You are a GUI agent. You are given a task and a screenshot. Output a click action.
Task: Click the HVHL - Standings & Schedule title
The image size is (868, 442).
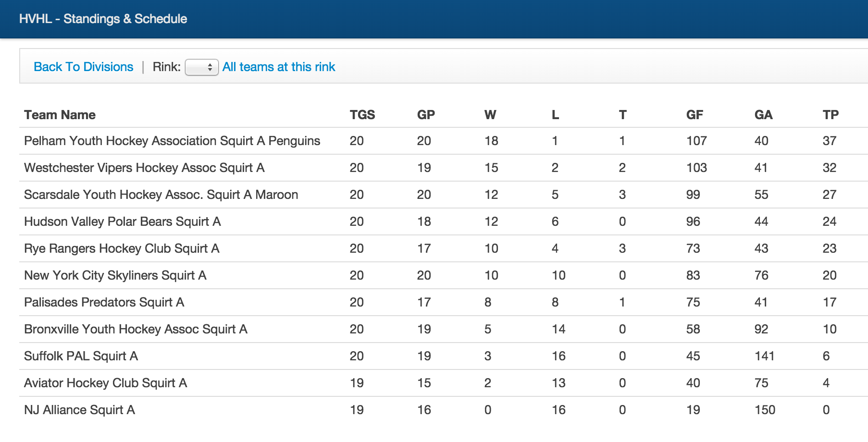[103, 19]
